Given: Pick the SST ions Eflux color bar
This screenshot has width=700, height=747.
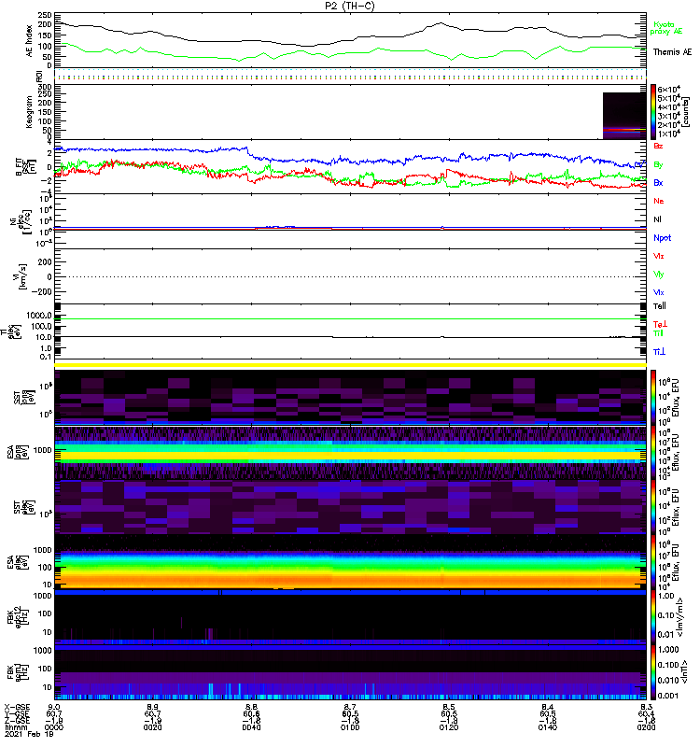Looking at the screenshot, I should pos(653,397).
